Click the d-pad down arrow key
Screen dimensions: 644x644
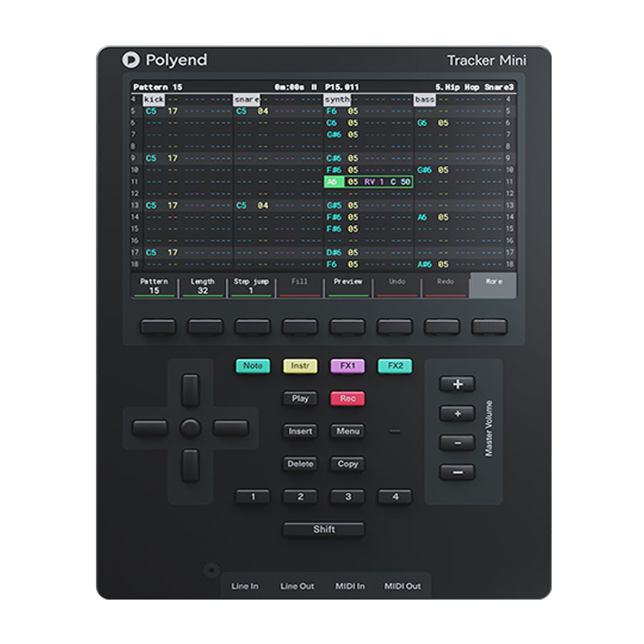pyautogui.click(x=190, y=465)
